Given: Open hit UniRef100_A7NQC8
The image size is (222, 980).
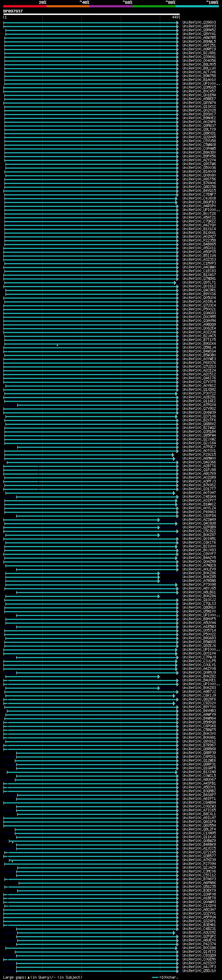Looking at the screenshot, I should (199, 565).
